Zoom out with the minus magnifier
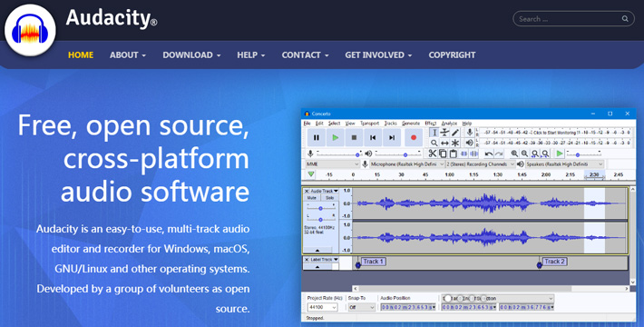 click(524, 154)
